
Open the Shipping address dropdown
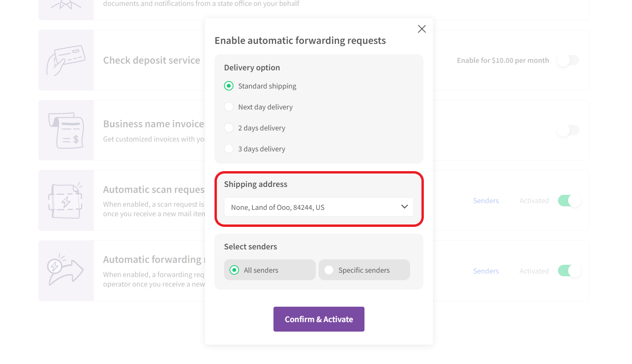319,207
